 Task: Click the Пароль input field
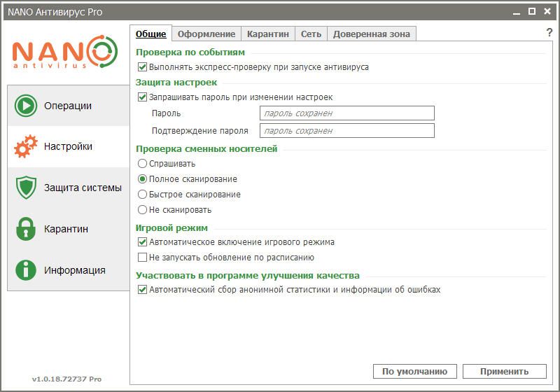[346, 113]
